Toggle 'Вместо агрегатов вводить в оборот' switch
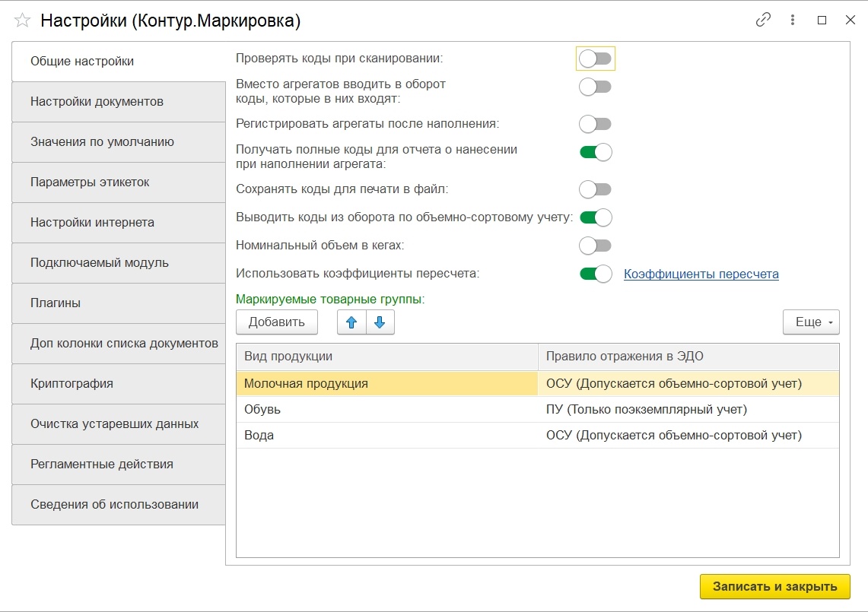 pyautogui.click(x=596, y=87)
